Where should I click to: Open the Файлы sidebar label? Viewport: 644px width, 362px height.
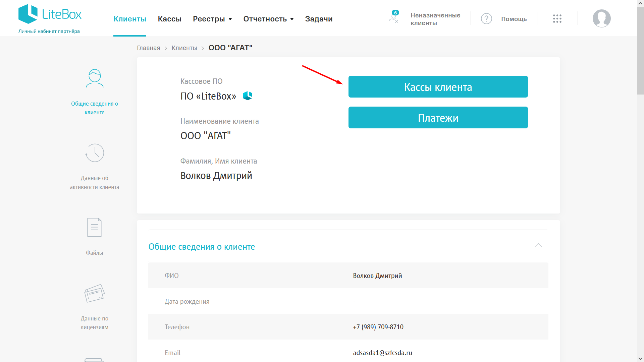[95, 253]
